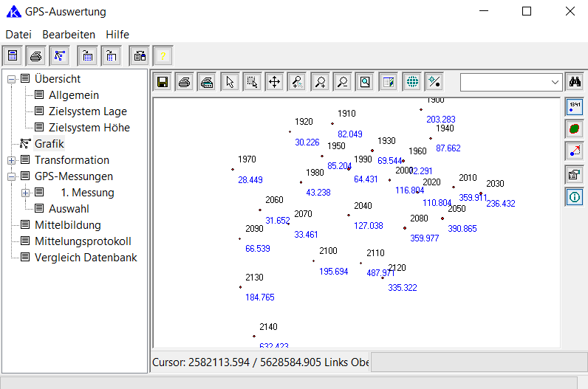
Task: Click the save diskette icon above graphic
Action: tap(162, 82)
